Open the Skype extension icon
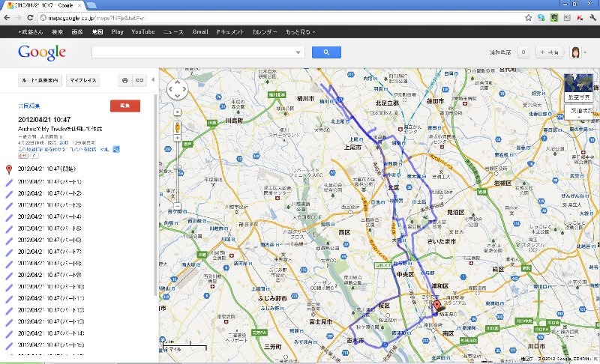Screen dimensions: 600x364 pos(541,17)
